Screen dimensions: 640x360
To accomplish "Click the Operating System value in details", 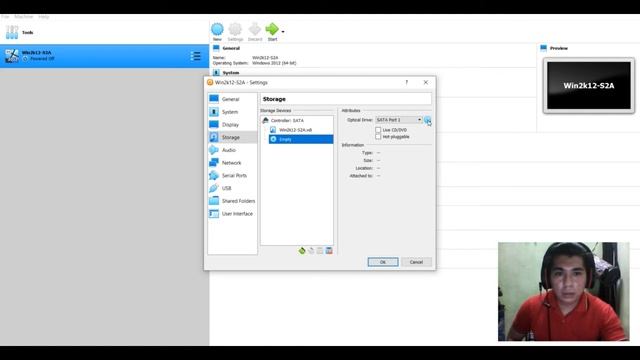I will [274, 63].
